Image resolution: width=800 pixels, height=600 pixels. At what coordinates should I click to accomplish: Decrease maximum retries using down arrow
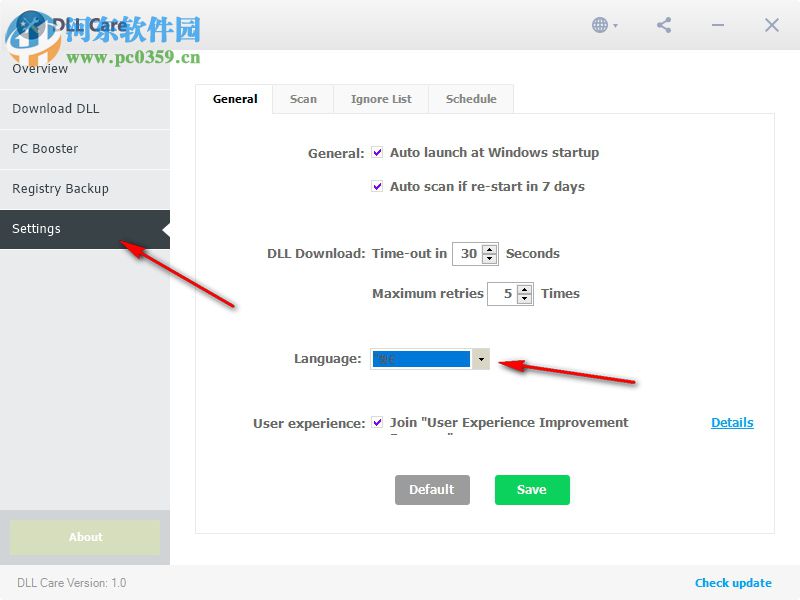[522, 299]
